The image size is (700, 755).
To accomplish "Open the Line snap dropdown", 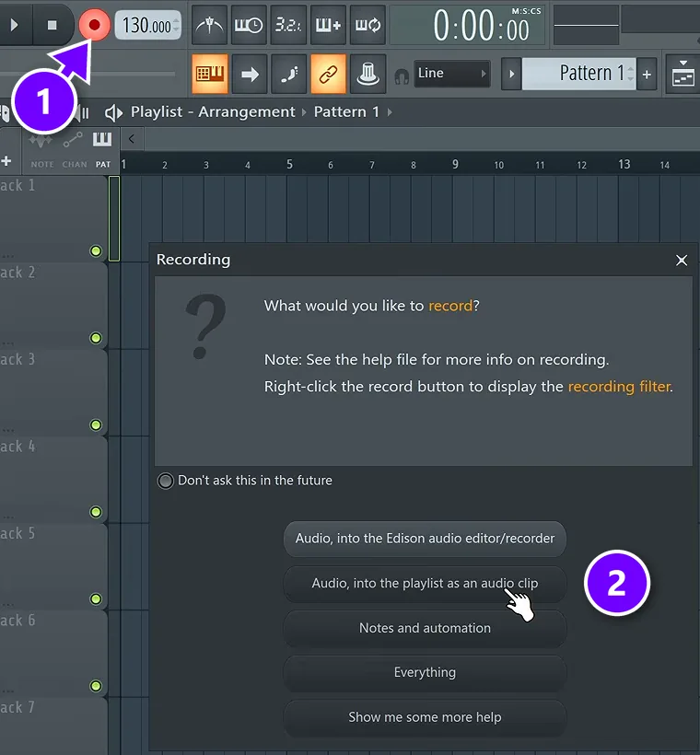I will pyautogui.click(x=452, y=74).
